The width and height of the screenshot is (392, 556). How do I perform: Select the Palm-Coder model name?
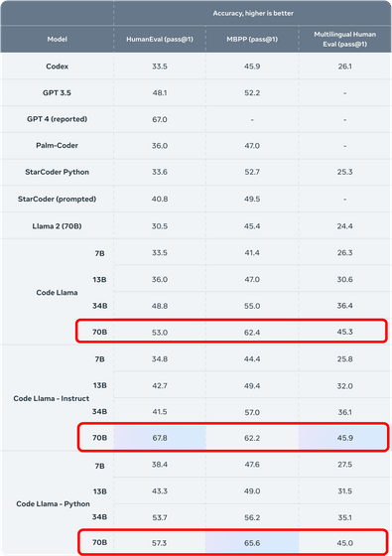pos(58,145)
